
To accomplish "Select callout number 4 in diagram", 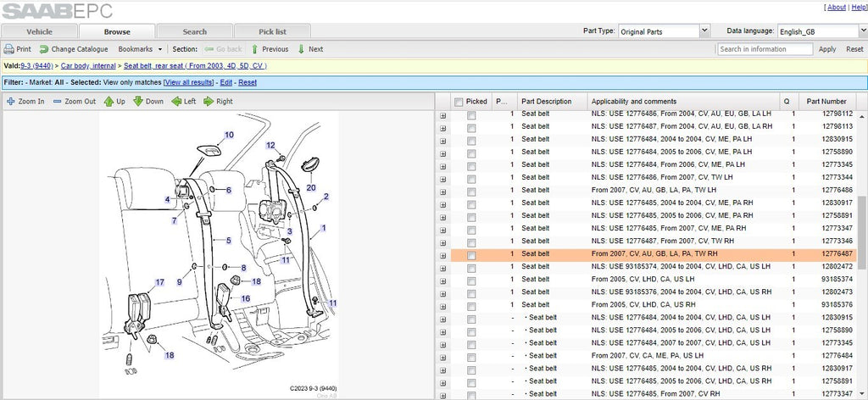I will (x=167, y=199).
